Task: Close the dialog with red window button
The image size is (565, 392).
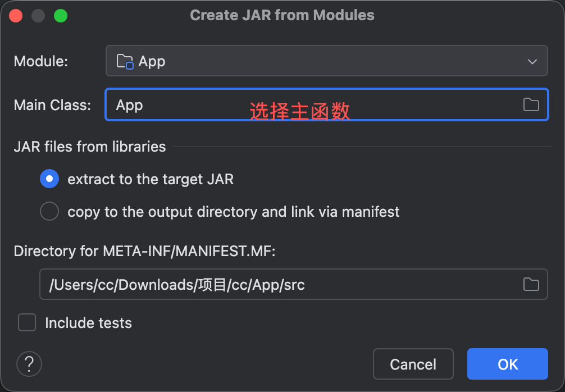Action: [x=16, y=16]
